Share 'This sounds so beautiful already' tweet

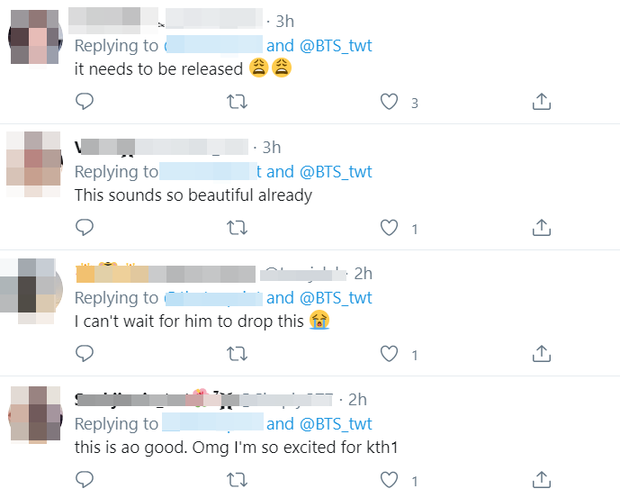pyautogui.click(x=541, y=228)
